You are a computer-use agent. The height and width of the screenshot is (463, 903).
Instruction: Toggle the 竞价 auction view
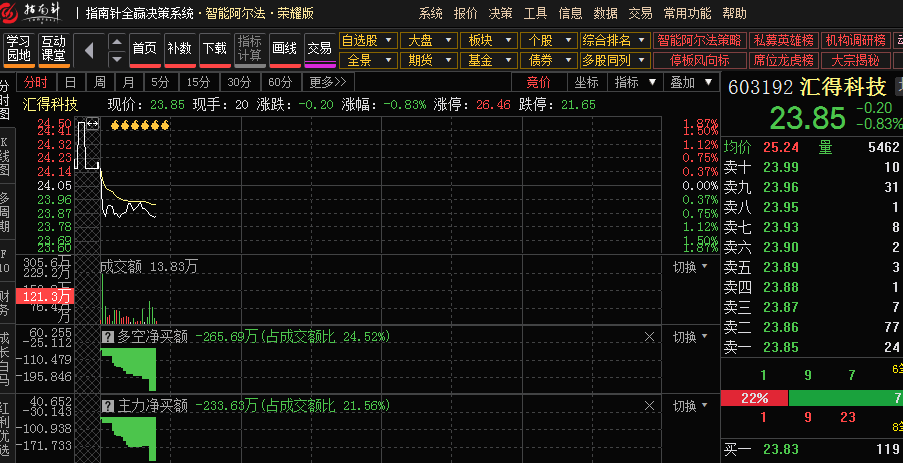coord(538,82)
